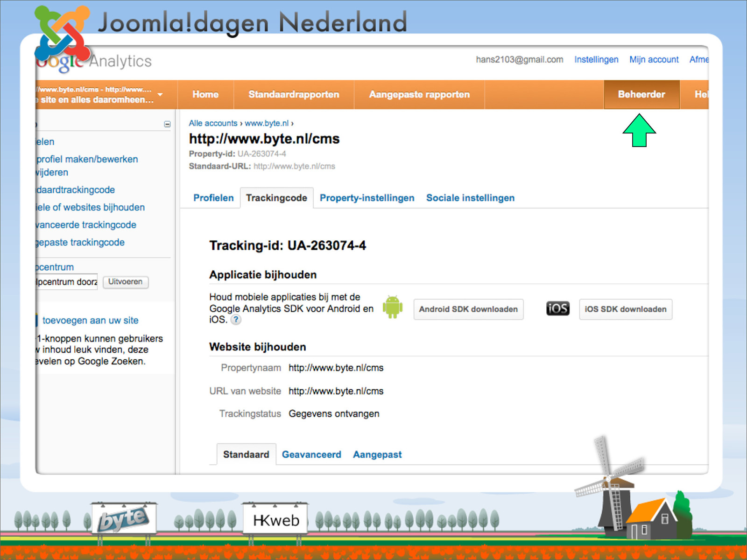Open the Mijn account link
The width and height of the screenshot is (747, 560).
tap(654, 60)
